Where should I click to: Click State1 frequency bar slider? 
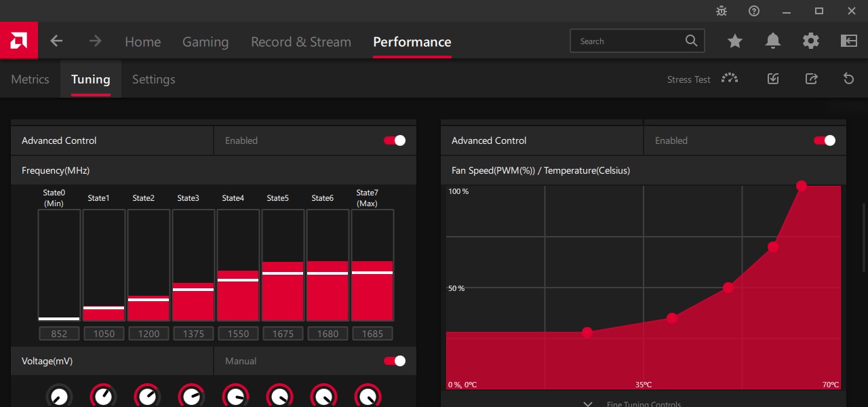pos(104,265)
